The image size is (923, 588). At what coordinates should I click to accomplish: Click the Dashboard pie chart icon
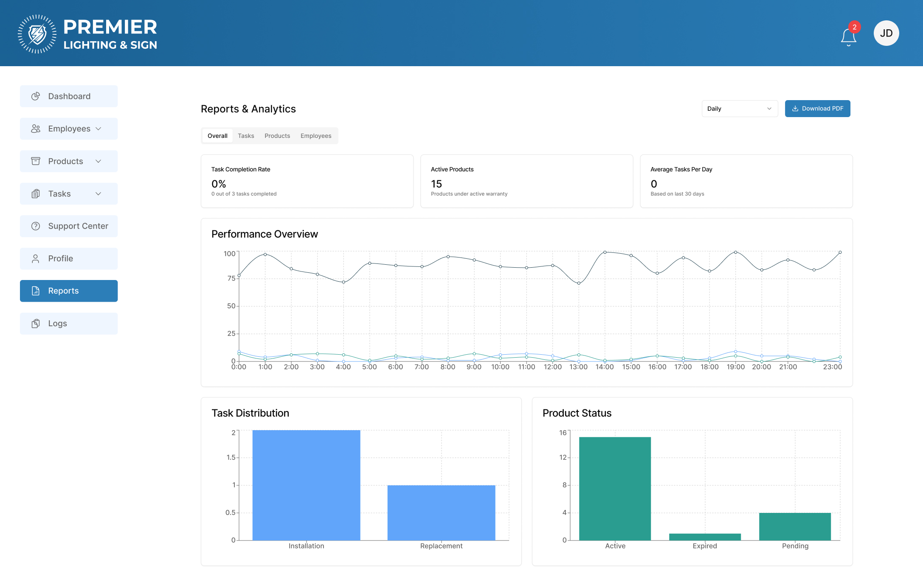pos(36,96)
